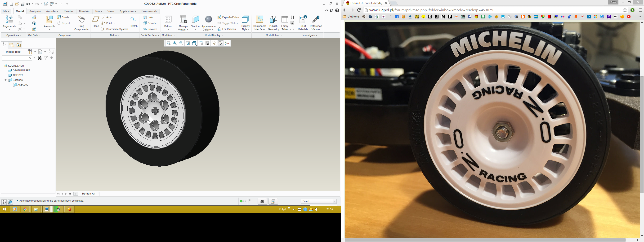Open the Manikin ribbon tab
This screenshot has width=644, height=242.
click(x=84, y=11)
